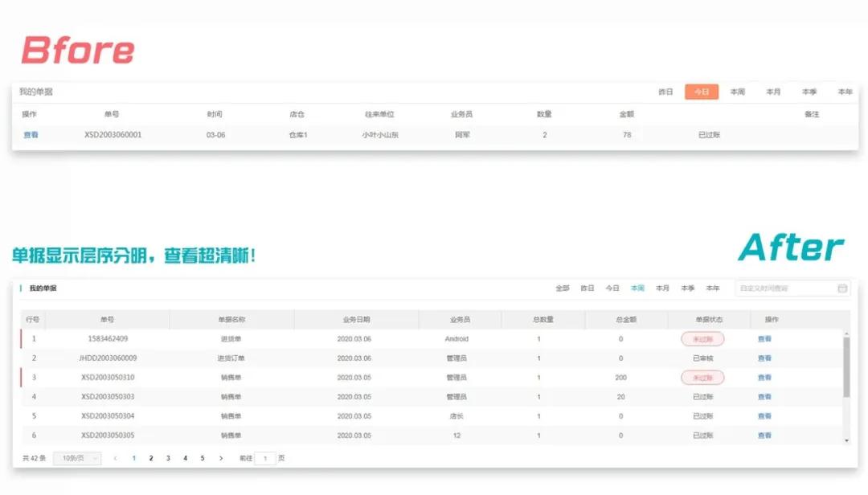Click the 未过账 status badge for XSD2003050310
This screenshot has width=868, height=495.
click(702, 378)
